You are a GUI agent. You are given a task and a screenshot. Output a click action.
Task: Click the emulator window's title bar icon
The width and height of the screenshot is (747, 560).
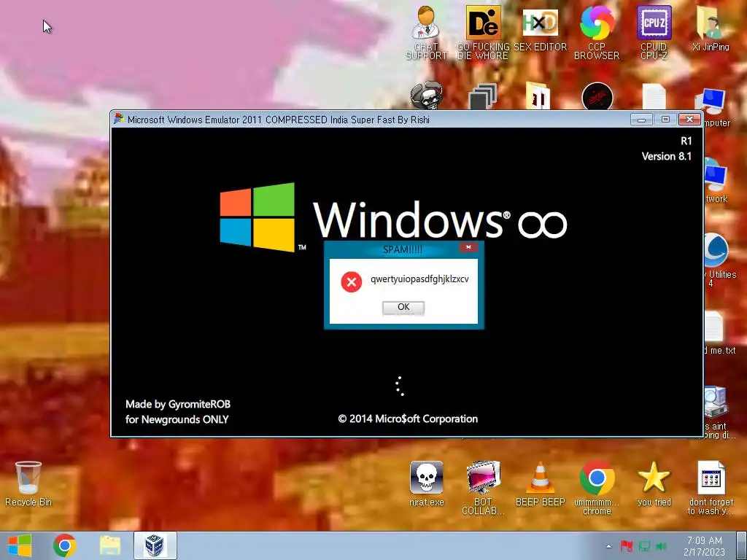[x=119, y=119]
